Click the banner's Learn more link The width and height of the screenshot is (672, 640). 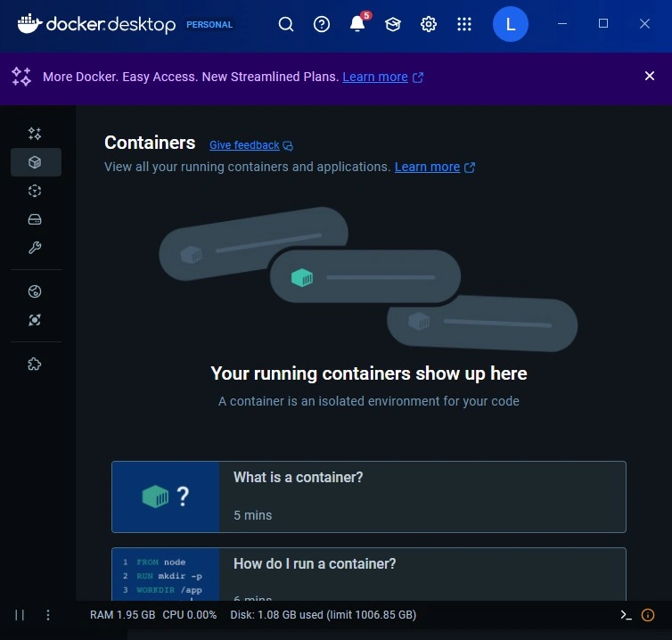point(375,77)
